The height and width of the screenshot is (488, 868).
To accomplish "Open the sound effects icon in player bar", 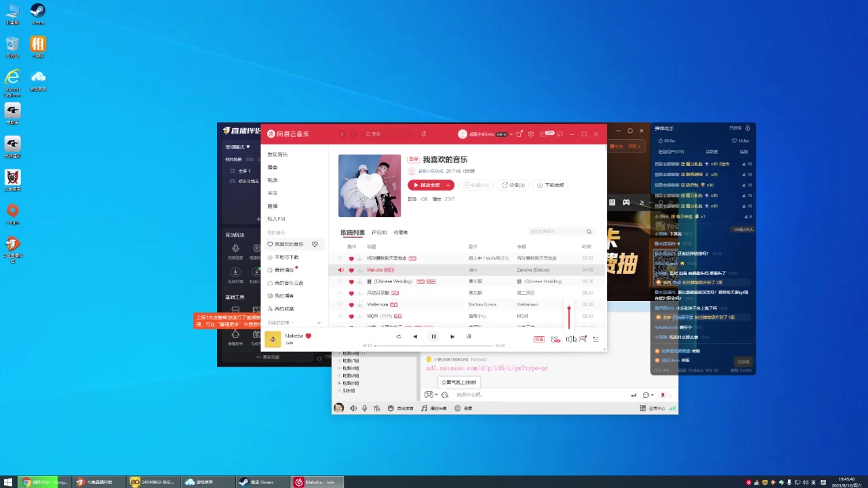I will click(x=555, y=339).
